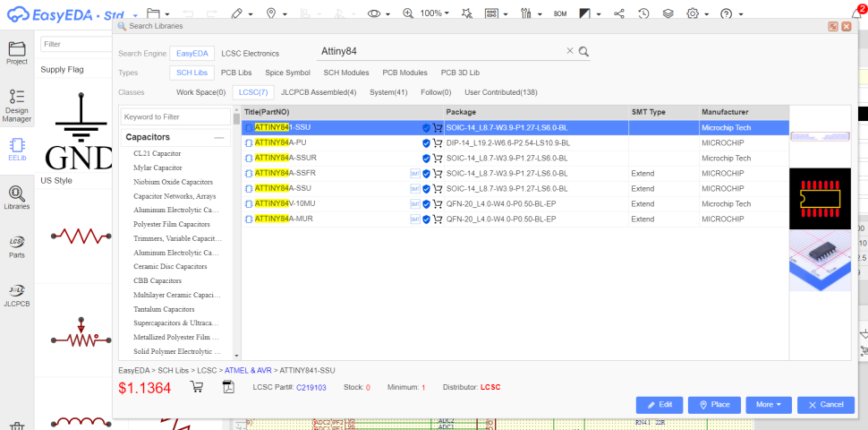The height and width of the screenshot is (430, 868).
Task: Click the Cancel button
Action: coord(826,405)
